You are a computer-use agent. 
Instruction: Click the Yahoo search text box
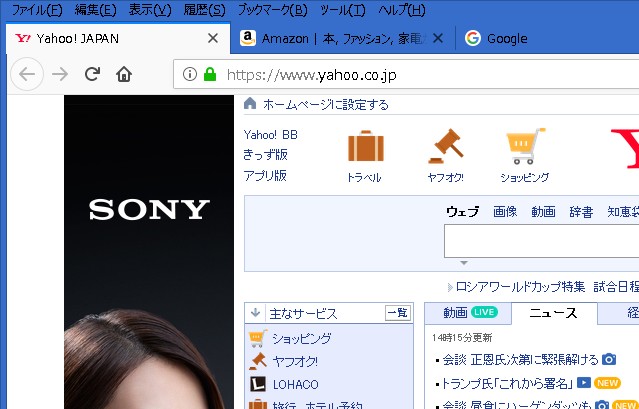542,241
